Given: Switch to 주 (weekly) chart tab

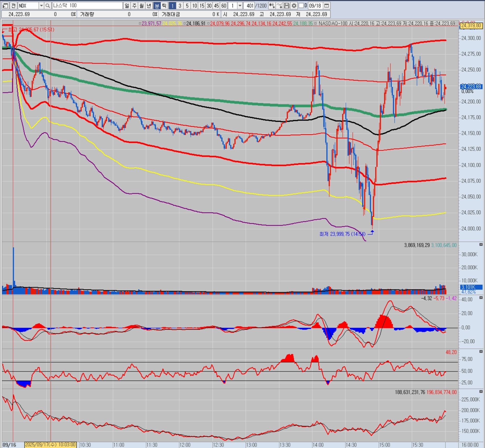Looking at the screenshot, I should [x=134, y=6].
